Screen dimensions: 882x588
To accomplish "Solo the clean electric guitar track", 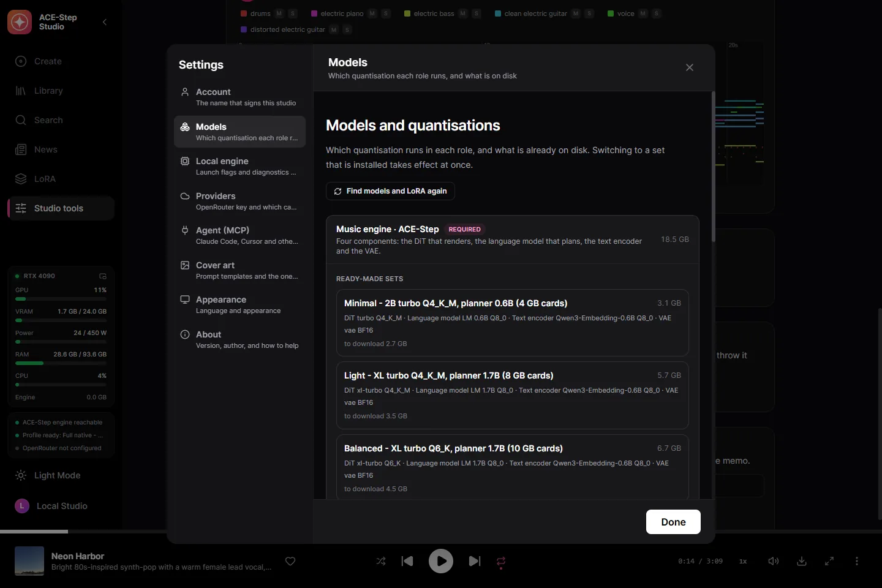I will [589, 13].
